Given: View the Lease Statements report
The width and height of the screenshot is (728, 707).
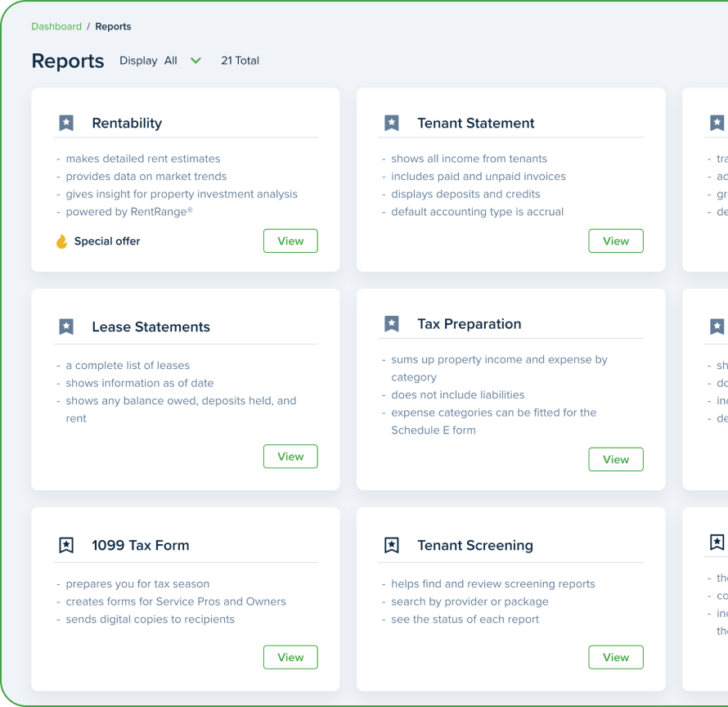Looking at the screenshot, I should (290, 457).
